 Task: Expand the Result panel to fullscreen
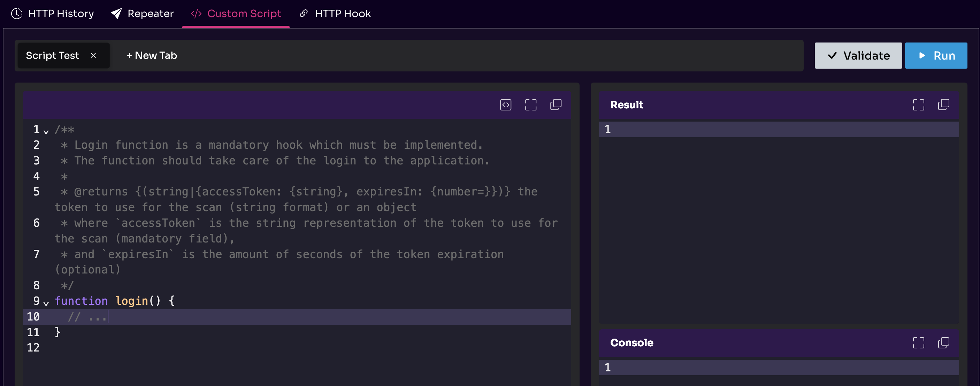tap(918, 105)
